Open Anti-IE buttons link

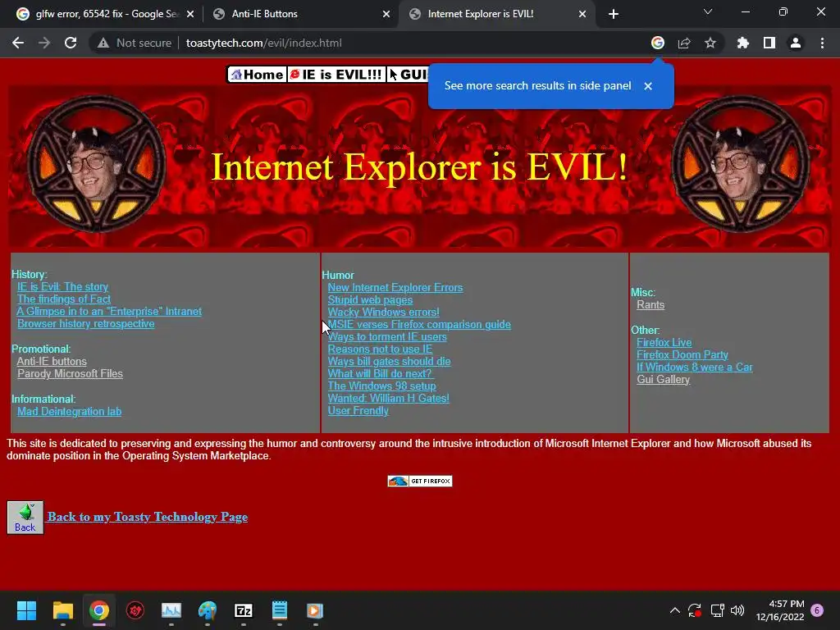pos(52,361)
